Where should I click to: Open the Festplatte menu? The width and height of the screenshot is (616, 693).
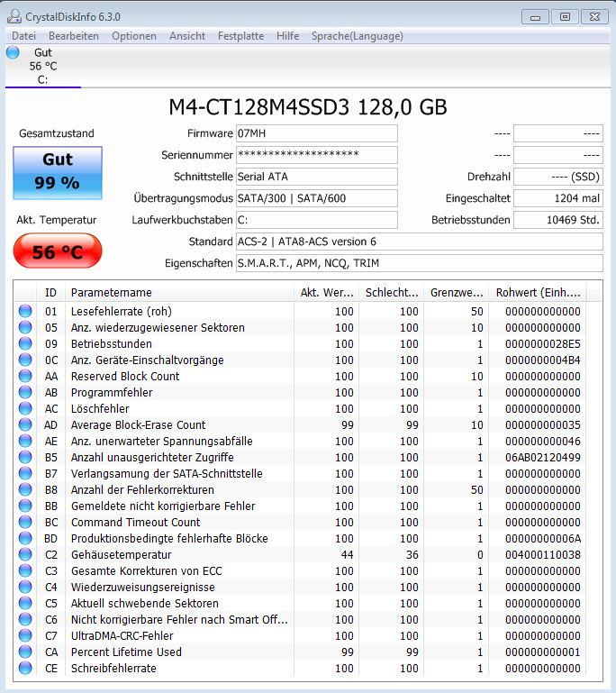click(240, 36)
